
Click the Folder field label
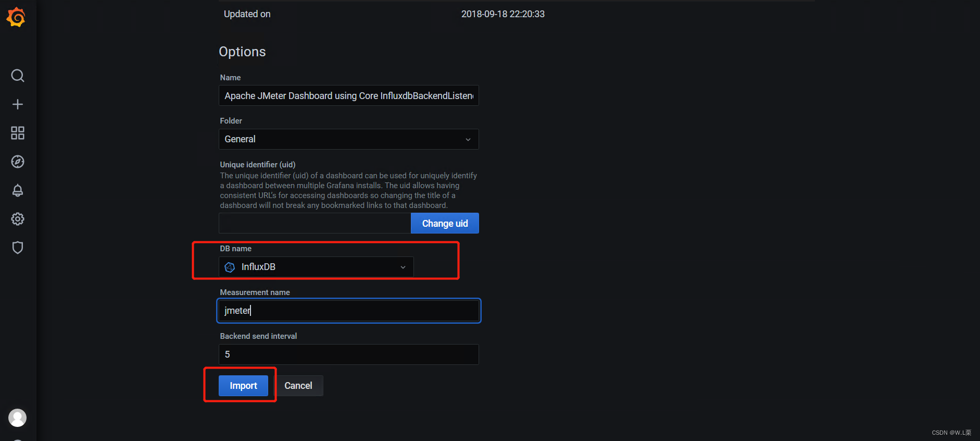[x=231, y=121]
